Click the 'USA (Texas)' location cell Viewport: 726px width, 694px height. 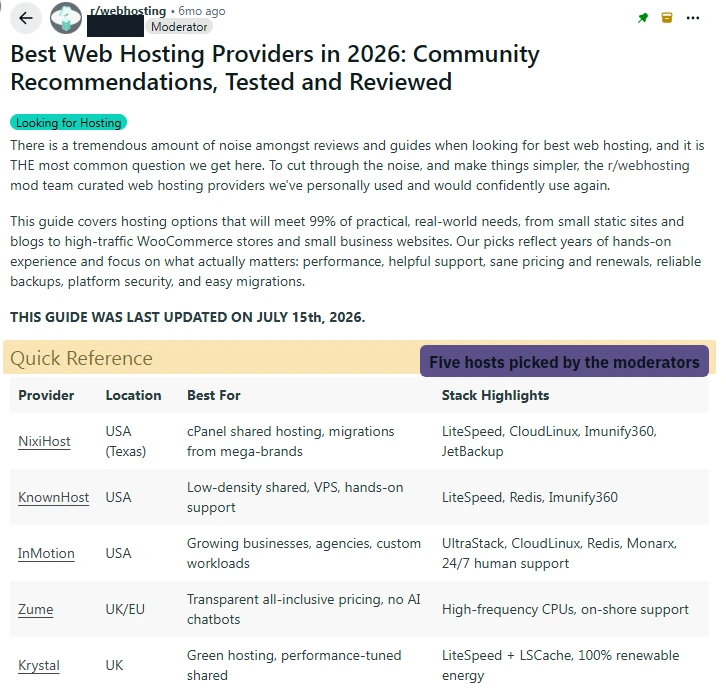126,441
